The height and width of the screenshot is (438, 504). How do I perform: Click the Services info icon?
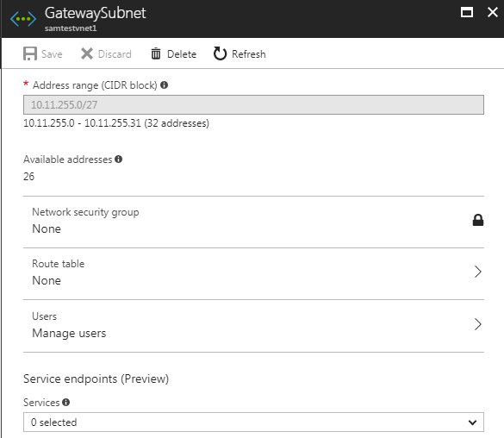(x=65, y=402)
